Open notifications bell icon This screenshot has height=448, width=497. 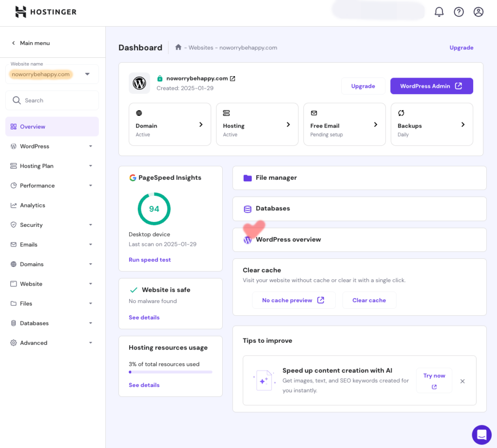pyautogui.click(x=439, y=12)
